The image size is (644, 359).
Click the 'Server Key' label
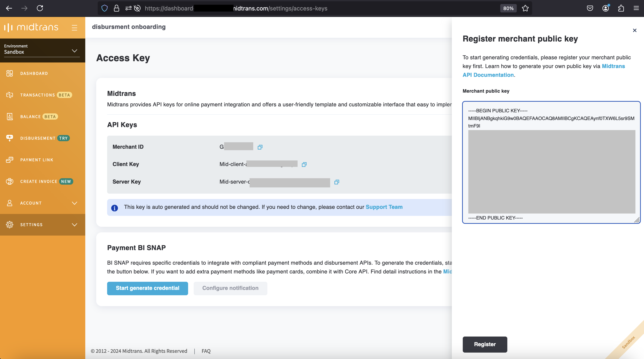point(127,181)
